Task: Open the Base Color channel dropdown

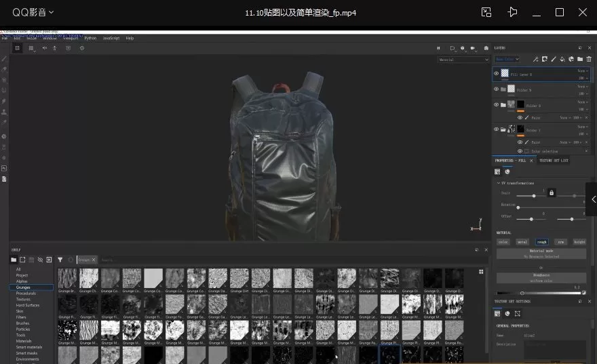Action: [507, 59]
